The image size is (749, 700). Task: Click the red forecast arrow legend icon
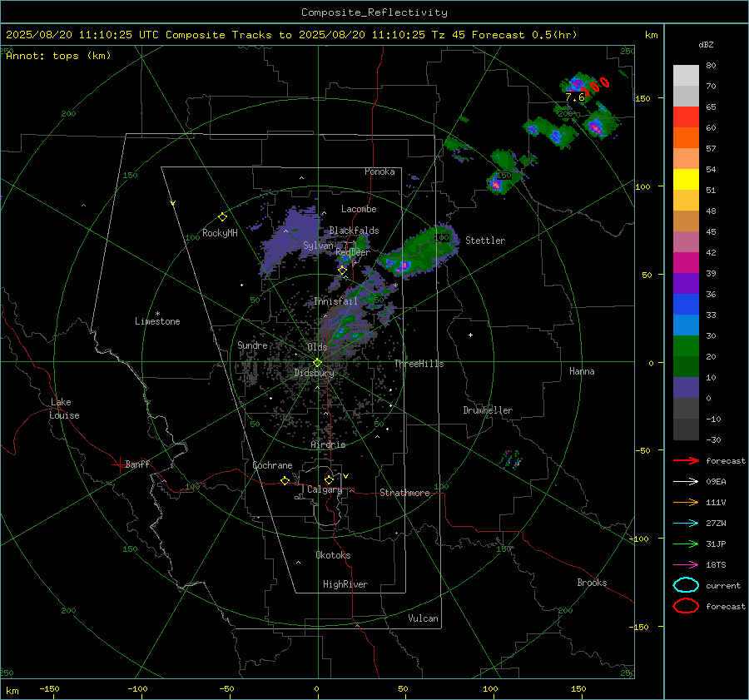point(686,460)
